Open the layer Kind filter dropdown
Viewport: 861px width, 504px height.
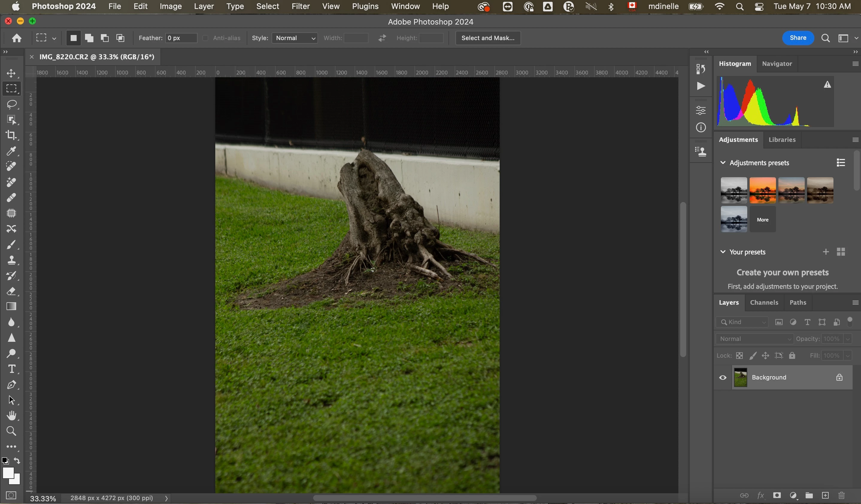click(742, 322)
